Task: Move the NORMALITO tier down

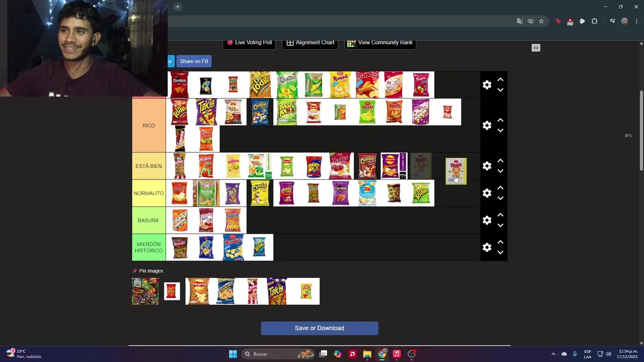Action: [500, 198]
